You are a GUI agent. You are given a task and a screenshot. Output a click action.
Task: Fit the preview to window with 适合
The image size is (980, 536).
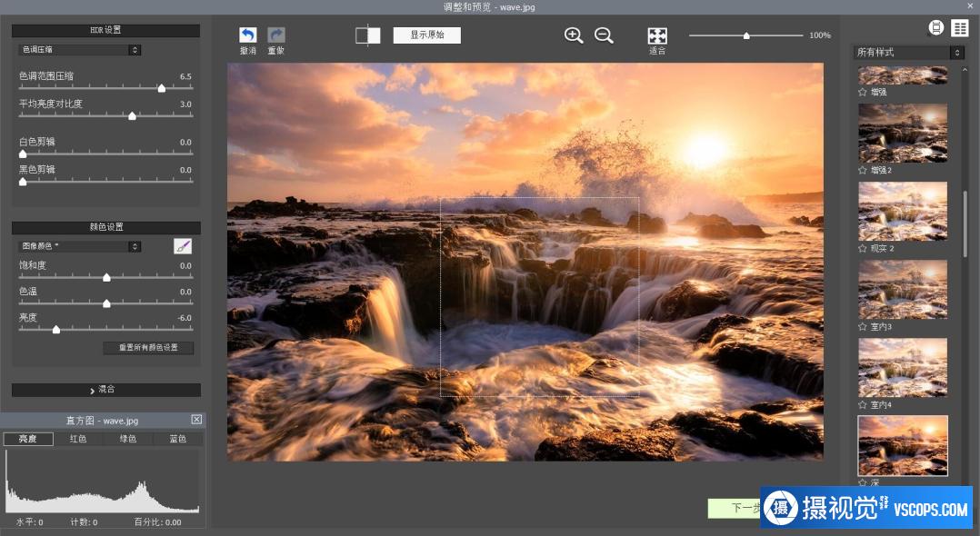tap(657, 35)
